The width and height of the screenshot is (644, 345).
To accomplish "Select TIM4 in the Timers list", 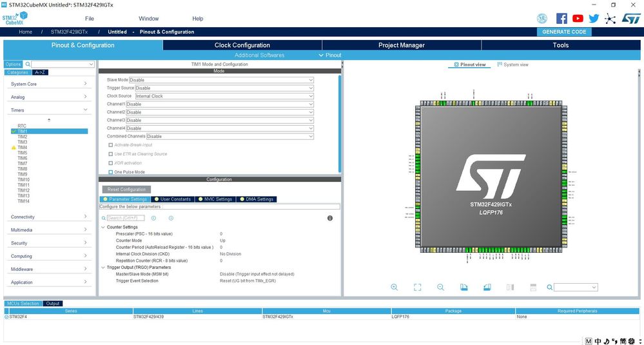I will [22, 148].
